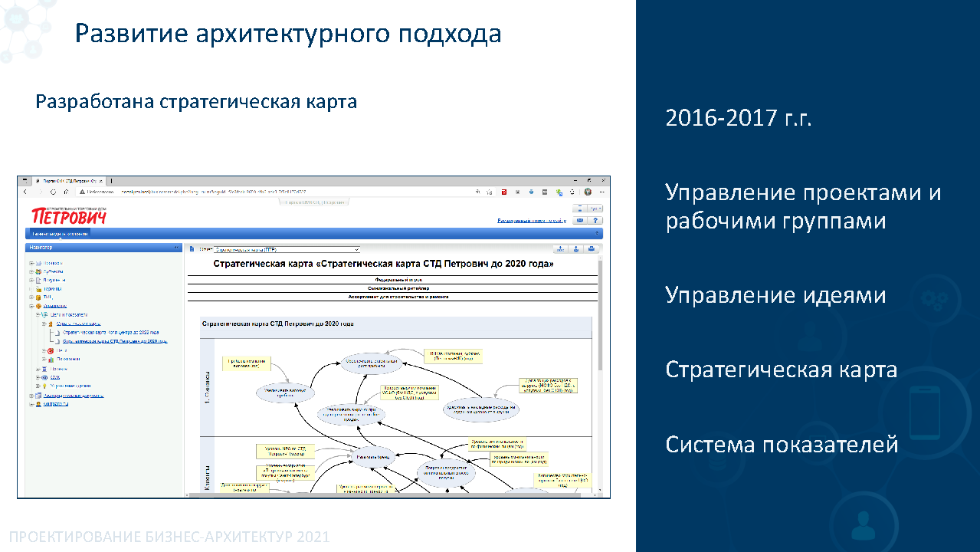Open a new browser tab with plus
Image resolution: width=980 pixels, height=552 pixels.
click(111, 181)
